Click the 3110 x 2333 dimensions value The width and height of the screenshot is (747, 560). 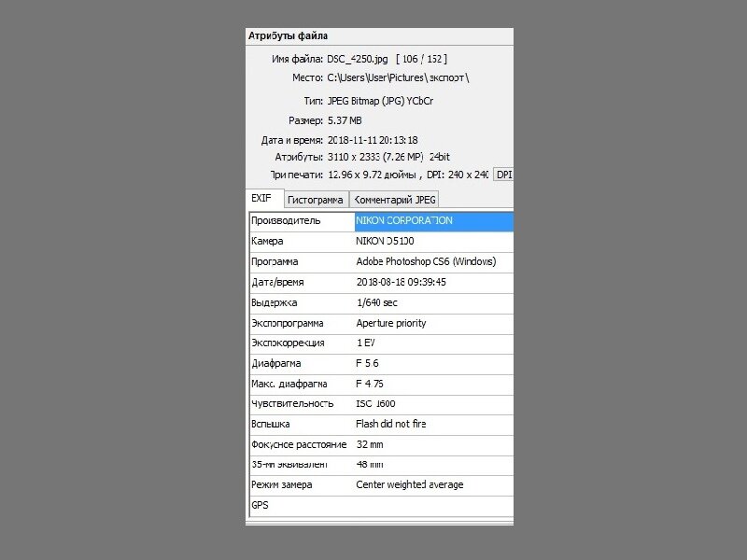pos(354,157)
